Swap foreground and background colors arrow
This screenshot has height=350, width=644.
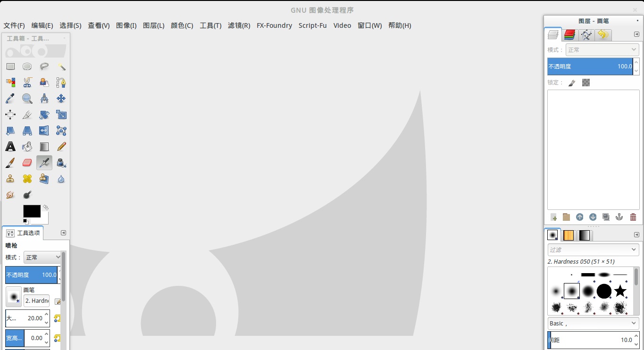pos(46,207)
